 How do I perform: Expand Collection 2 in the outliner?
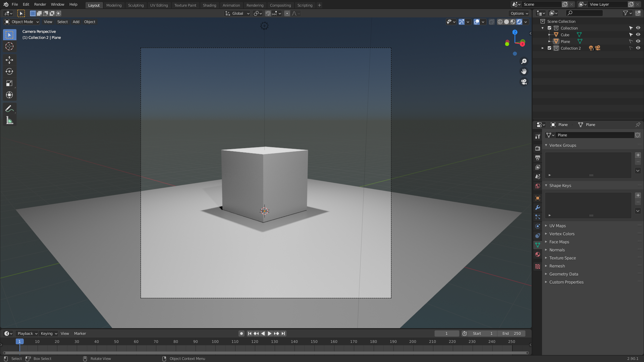coord(543,48)
